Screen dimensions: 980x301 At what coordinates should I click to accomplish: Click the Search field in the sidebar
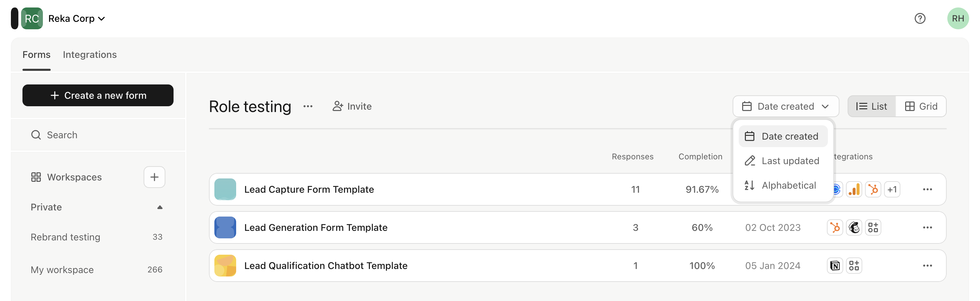pos(98,135)
